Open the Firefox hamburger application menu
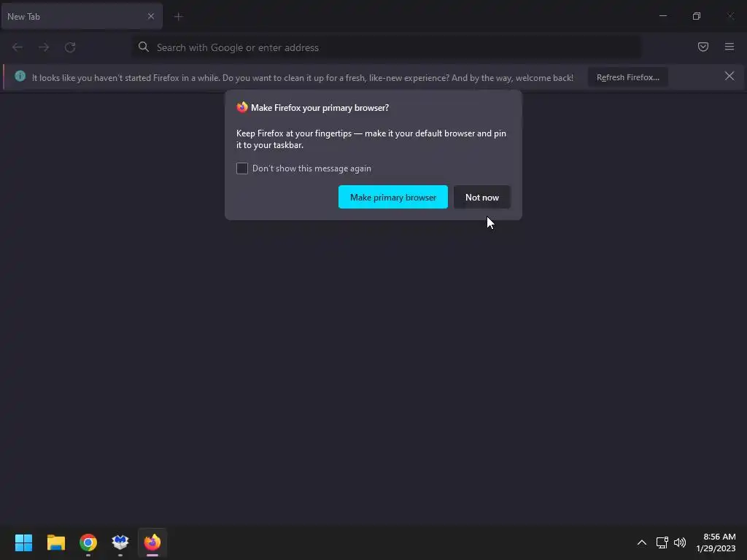 click(x=729, y=47)
